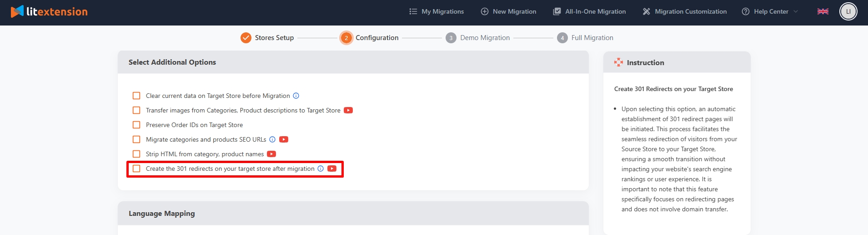Play video for 301 redirects option
Screen dimensions: 868x235
[332, 169]
